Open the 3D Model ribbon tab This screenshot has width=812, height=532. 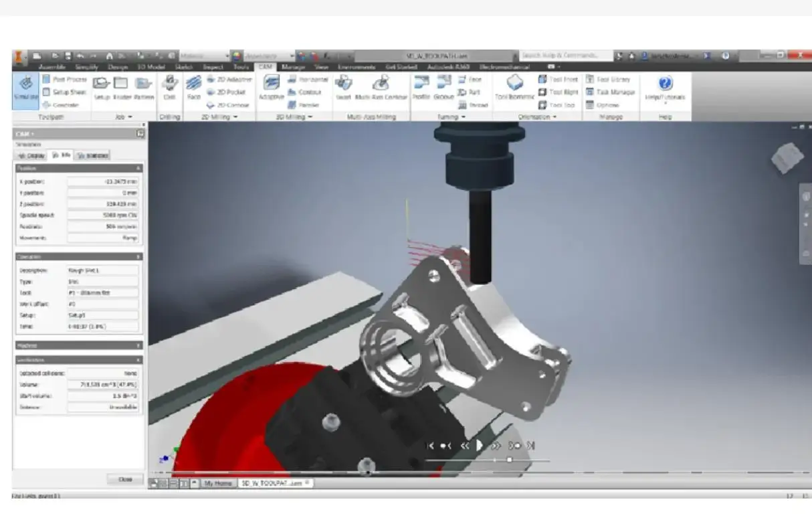[150, 67]
